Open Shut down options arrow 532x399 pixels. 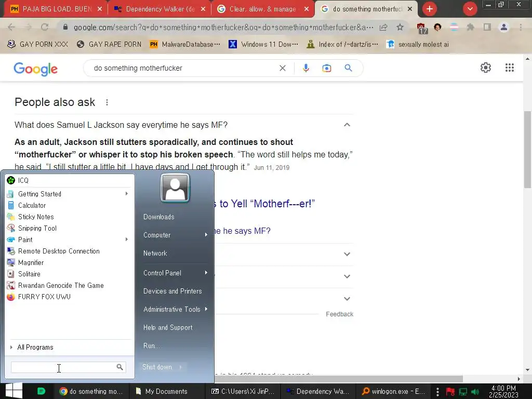(x=180, y=367)
